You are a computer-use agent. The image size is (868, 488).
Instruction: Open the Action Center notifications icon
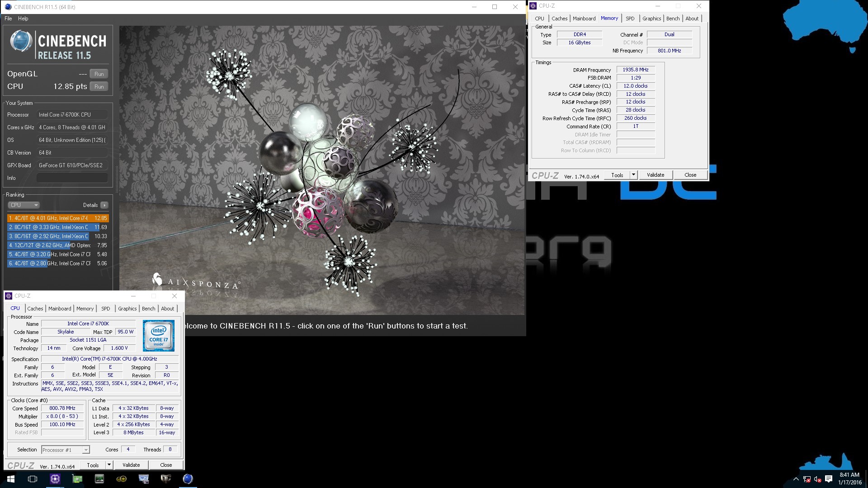tap(829, 479)
